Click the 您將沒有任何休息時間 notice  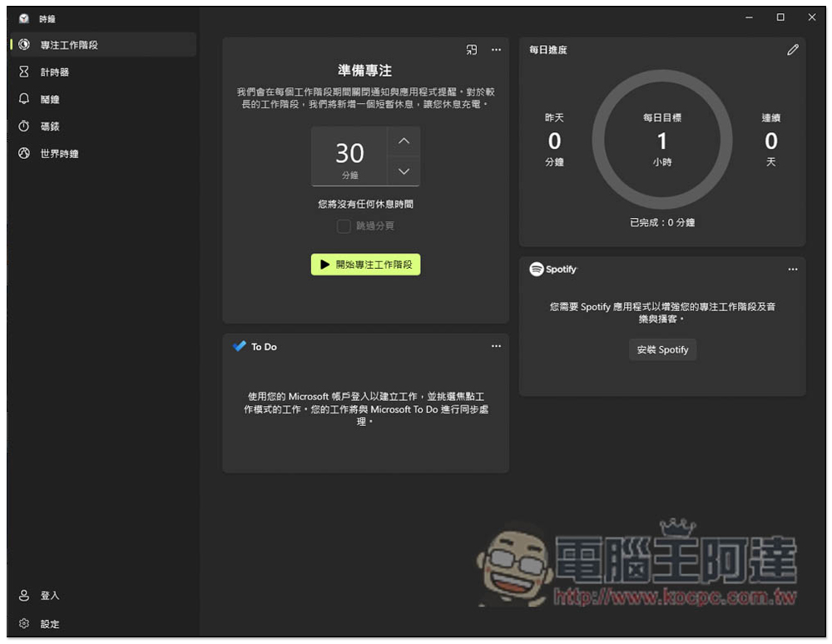pyautogui.click(x=365, y=204)
